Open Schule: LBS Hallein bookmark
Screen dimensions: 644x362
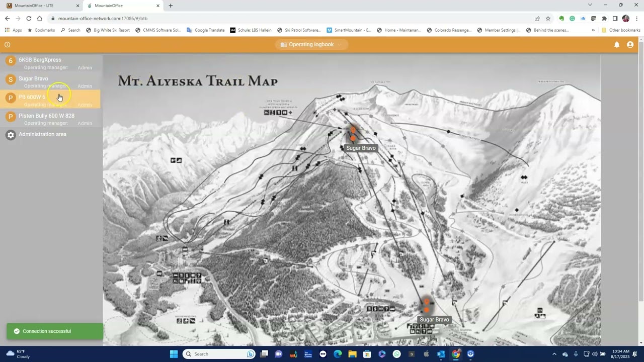(x=251, y=30)
